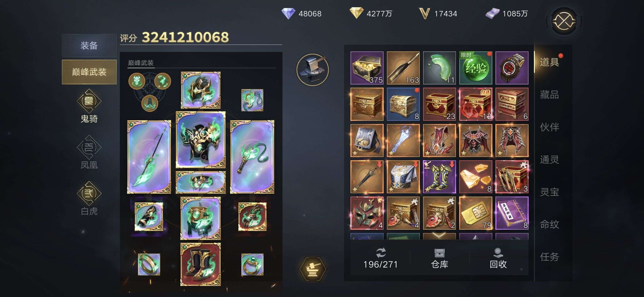Viewport: 644px width, 297px height.
Task: Open the 藏品 collection tab
Action: (x=549, y=95)
